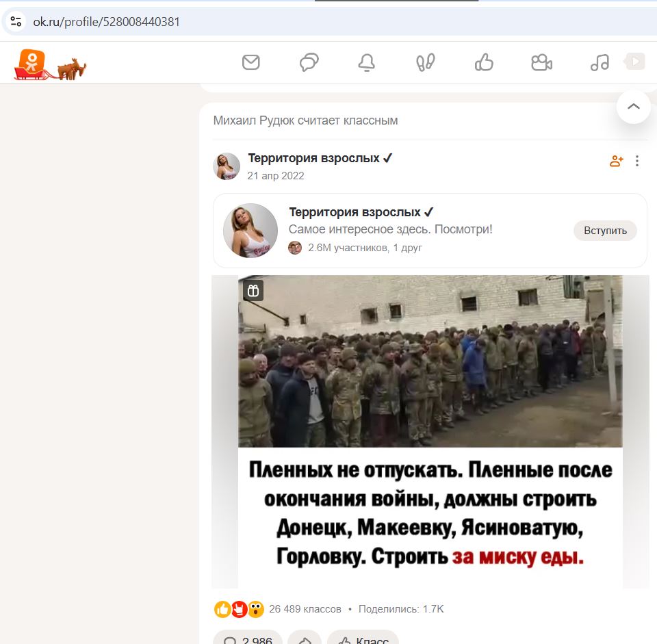Open the events thumbs-up icon in header
Screen dimensions: 657x644
484,62
